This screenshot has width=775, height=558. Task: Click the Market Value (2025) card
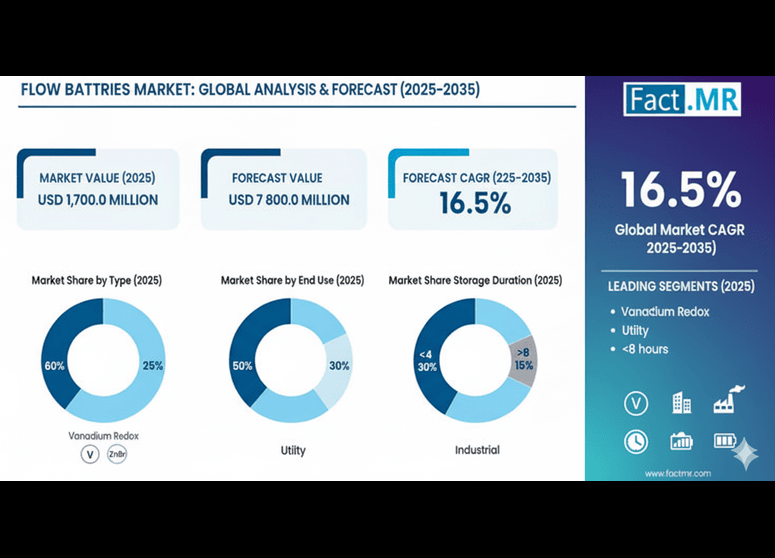click(x=98, y=189)
